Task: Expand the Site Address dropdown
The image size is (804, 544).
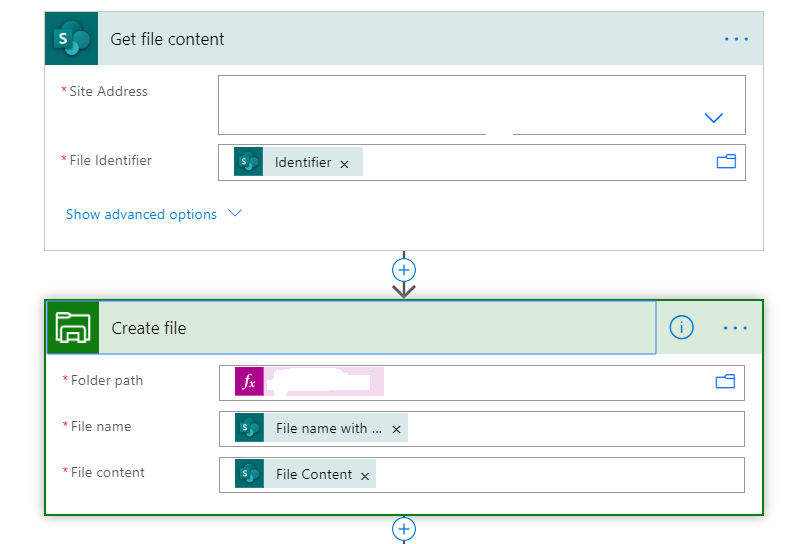Action: 713,118
